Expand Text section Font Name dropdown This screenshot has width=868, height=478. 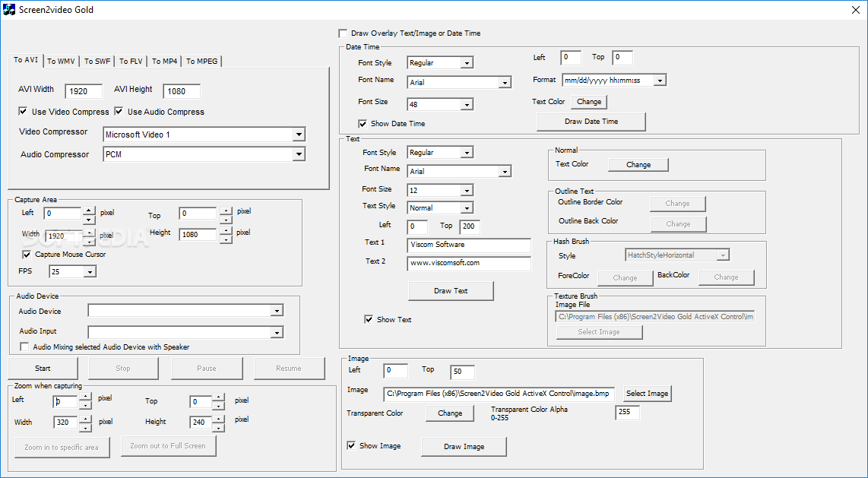(x=504, y=172)
